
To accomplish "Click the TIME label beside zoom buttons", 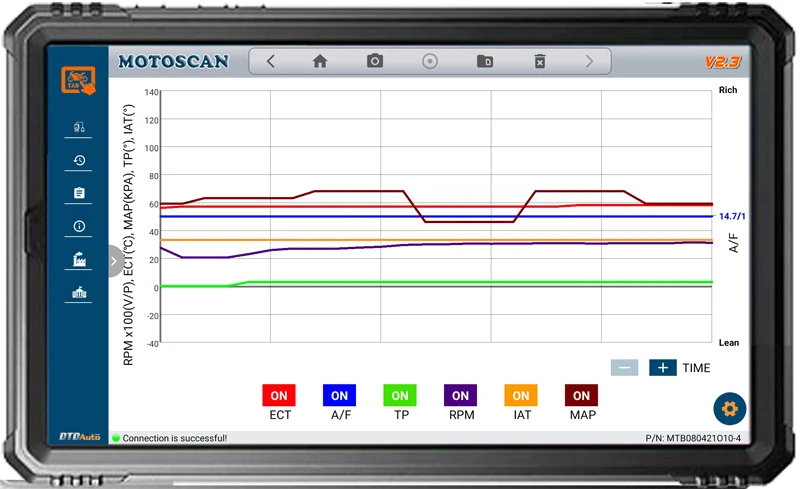I will (696, 368).
